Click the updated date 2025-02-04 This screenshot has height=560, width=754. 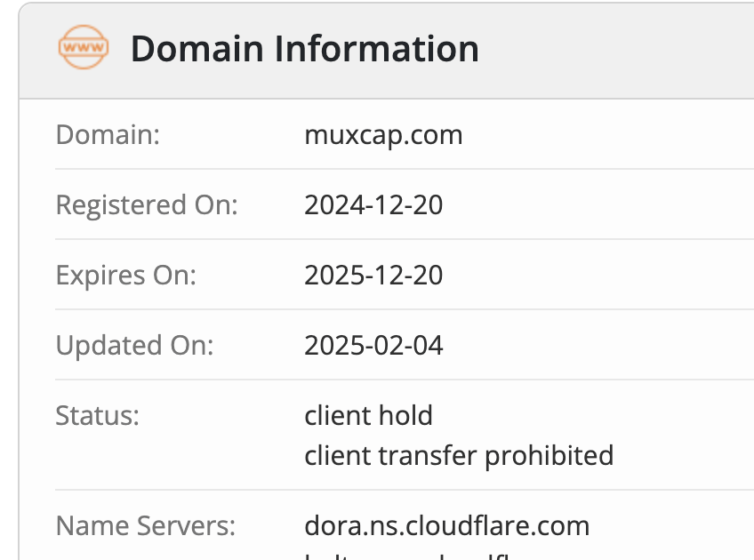(373, 346)
